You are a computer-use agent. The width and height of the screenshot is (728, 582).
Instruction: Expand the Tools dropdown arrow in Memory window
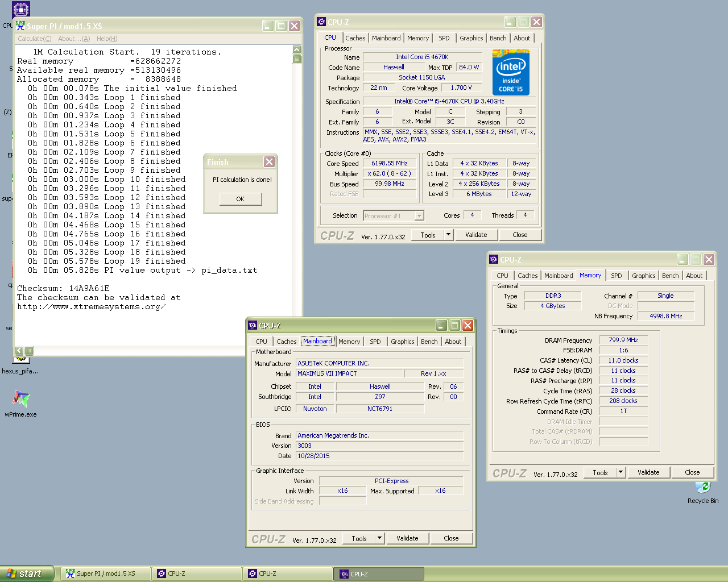click(621, 472)
